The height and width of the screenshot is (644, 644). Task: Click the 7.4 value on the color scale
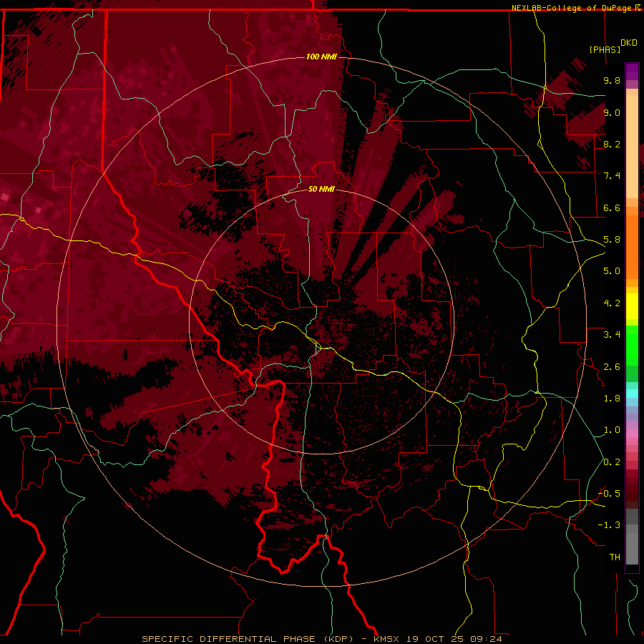click(x=612, y=176)
